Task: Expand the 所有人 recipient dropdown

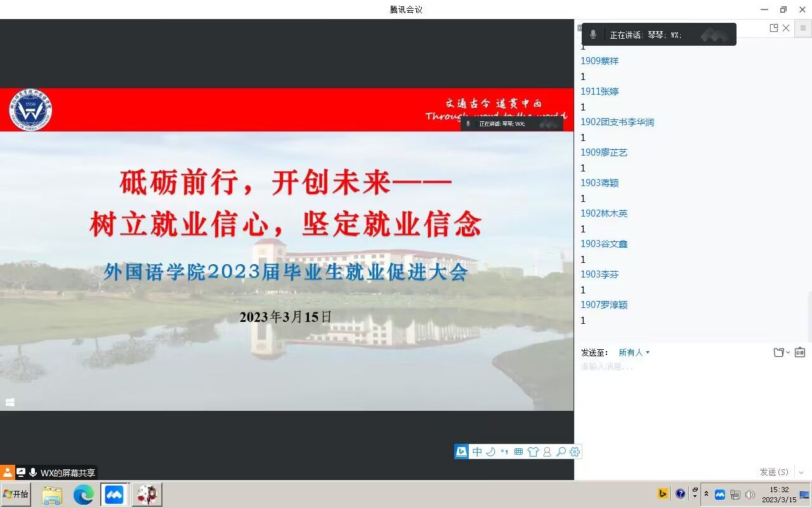Action: coord(634,352)
